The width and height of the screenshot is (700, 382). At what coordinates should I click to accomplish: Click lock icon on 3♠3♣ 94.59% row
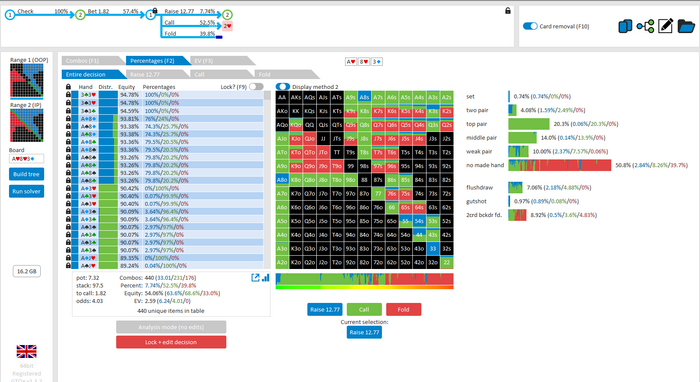68,111
